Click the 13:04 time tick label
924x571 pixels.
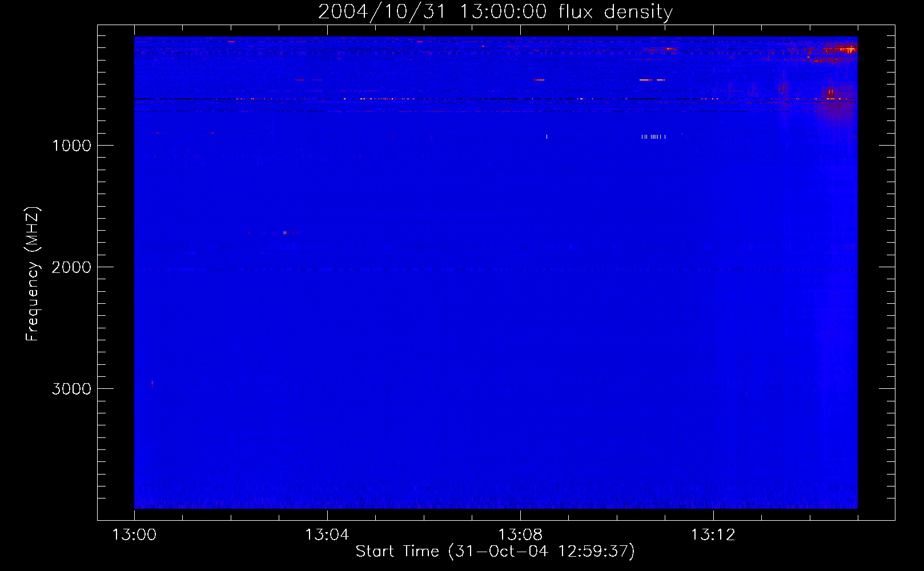[x=327, y=535]
